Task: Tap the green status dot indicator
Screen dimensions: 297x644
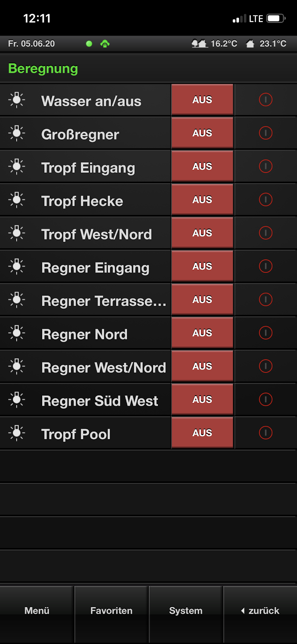Action: (x=89, y=43)
